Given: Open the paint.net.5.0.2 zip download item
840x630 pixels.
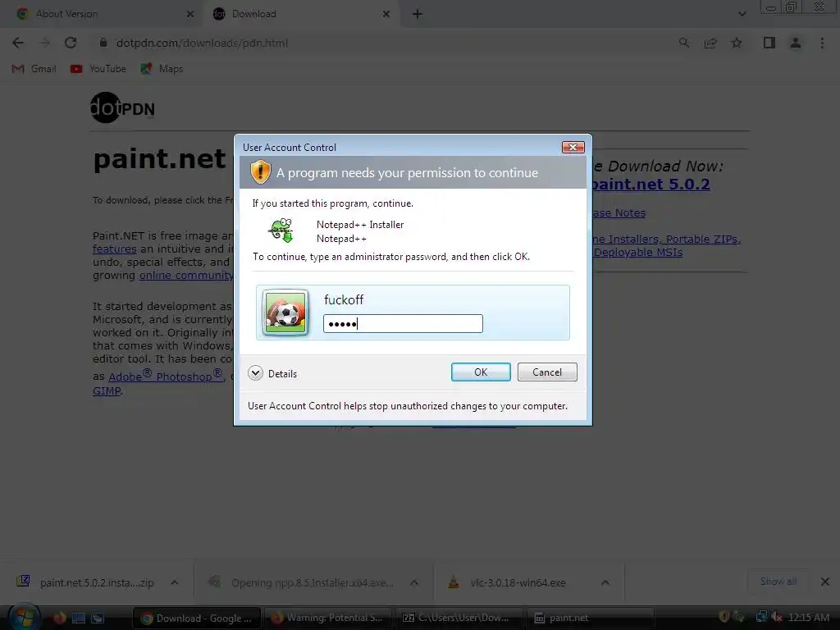Looking at the screenshot, I should point(85,582).
